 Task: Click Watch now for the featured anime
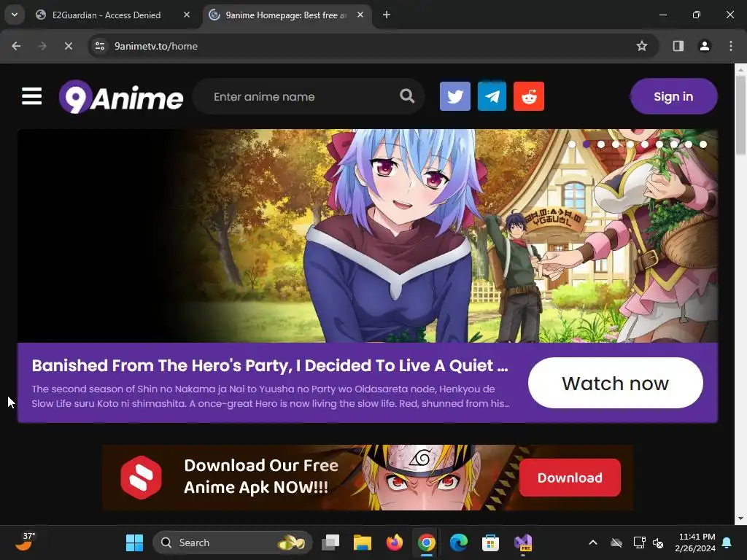[x=615, y=383]
